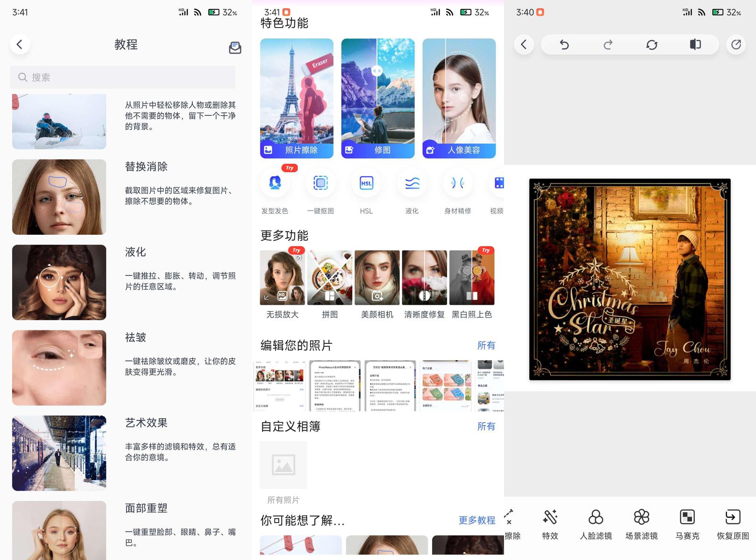756x560 pixels.
Task: Open the 场景滤镜 scene filter tool
Action: click(642, 525)
